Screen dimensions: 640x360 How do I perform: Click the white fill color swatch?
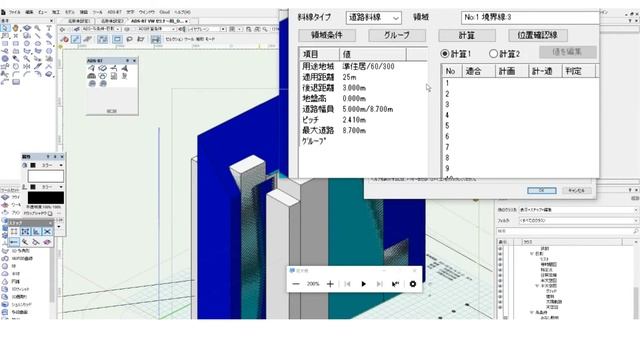click(46, 176)
